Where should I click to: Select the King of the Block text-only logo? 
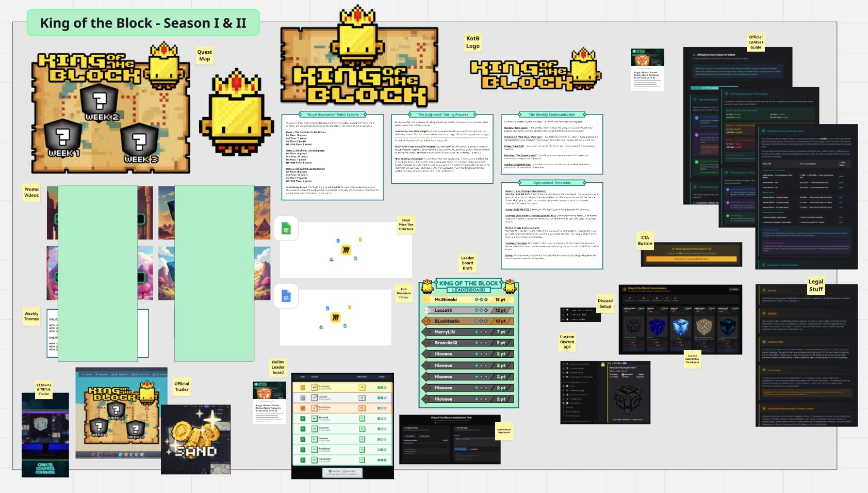coord(536,69)
